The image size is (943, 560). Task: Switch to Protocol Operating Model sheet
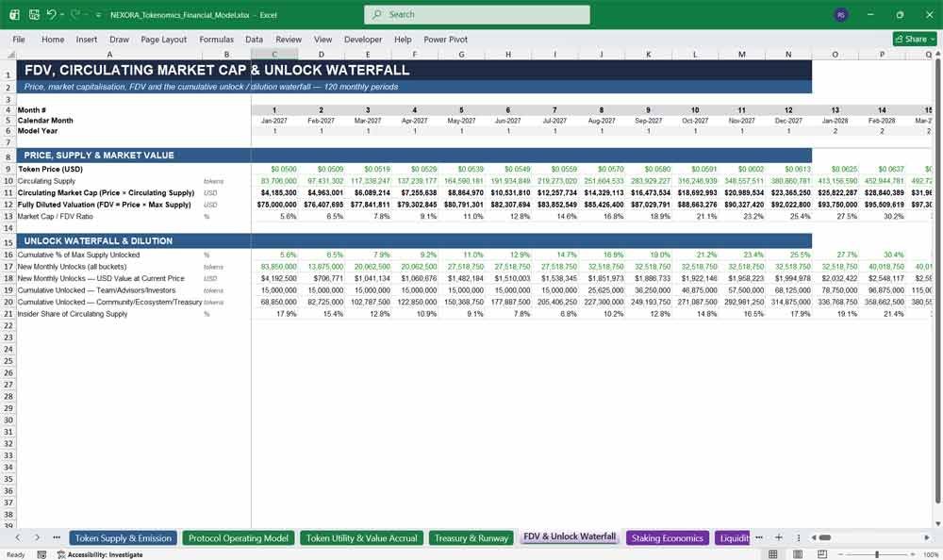point(239,537)
